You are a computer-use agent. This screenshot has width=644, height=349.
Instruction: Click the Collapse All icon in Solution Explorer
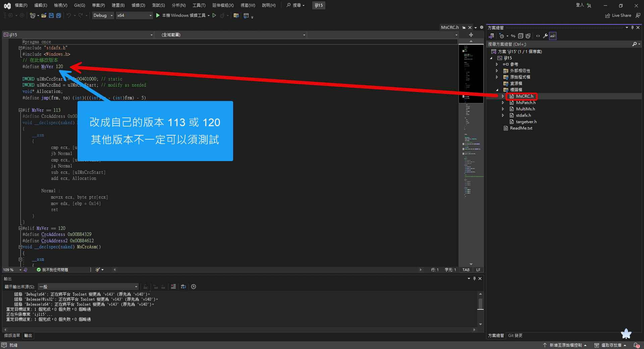pos(521,36)
